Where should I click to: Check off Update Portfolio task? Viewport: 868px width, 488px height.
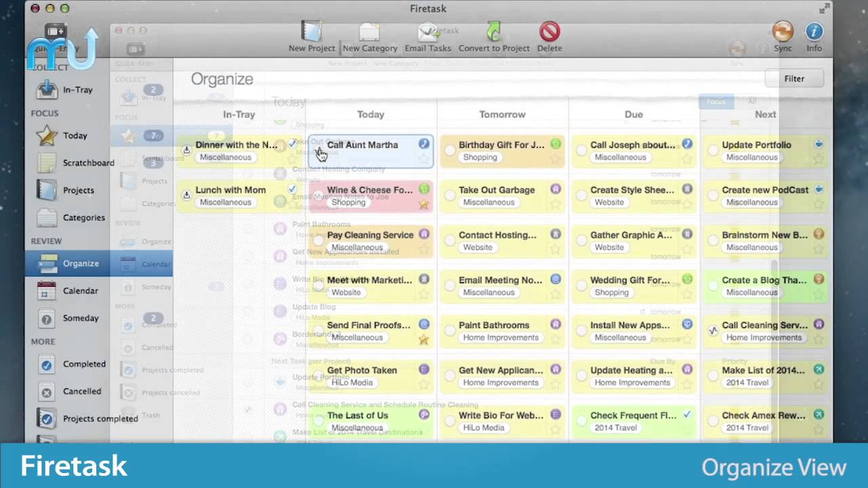coord(713,150)
